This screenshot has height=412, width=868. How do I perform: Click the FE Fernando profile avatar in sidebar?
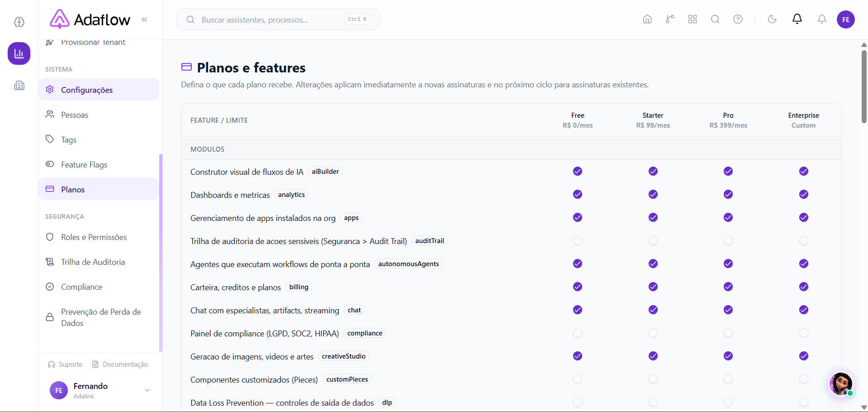(x=59, y=390)
